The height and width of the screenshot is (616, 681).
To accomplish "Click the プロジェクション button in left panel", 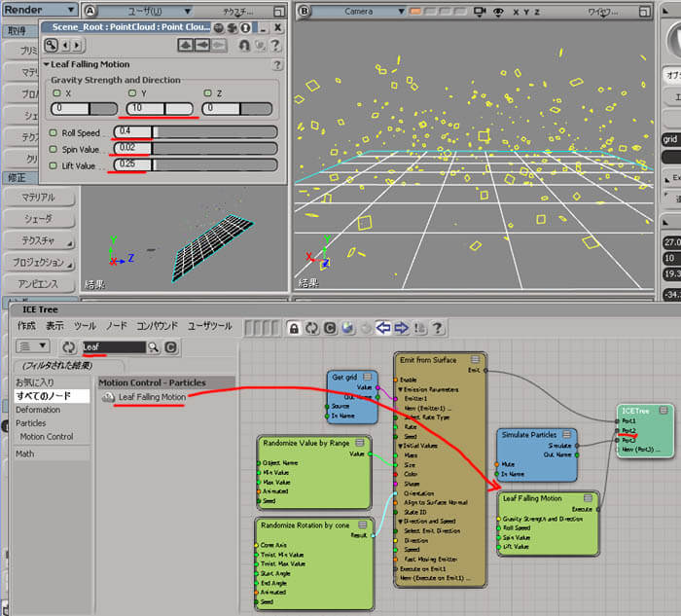I will pos(38,263).
